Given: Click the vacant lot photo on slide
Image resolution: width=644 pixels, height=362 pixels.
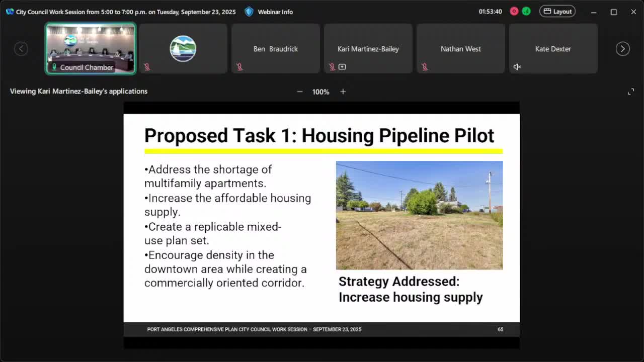Looking at the screenshot, I should coord(420,215).
